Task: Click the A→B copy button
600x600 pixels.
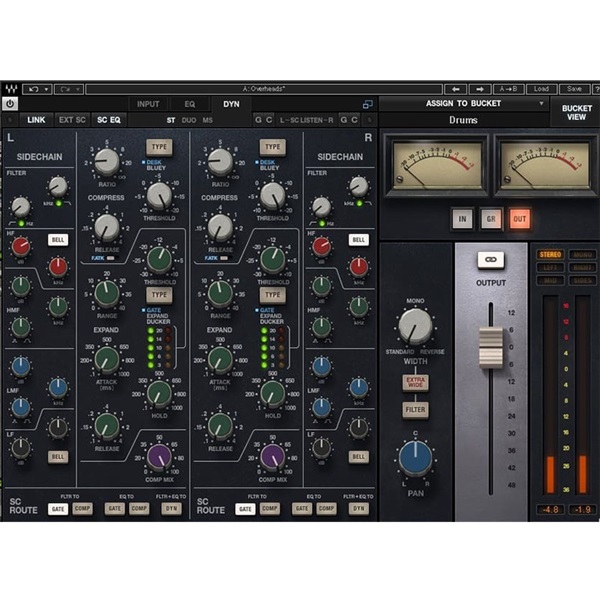Action: tap(509, 89)
